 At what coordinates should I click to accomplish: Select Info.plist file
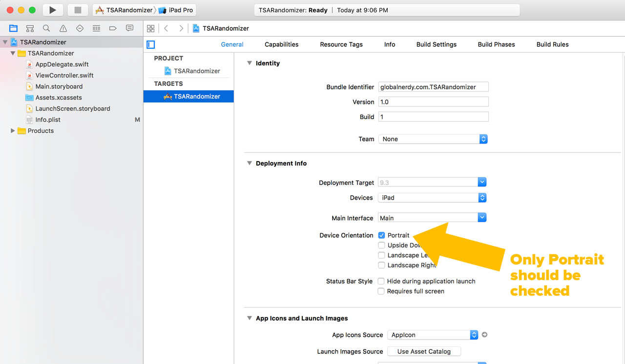click(48, 120)
